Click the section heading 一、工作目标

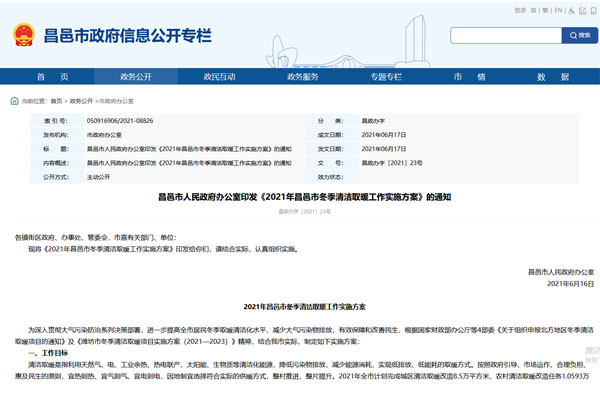[48, 353]
